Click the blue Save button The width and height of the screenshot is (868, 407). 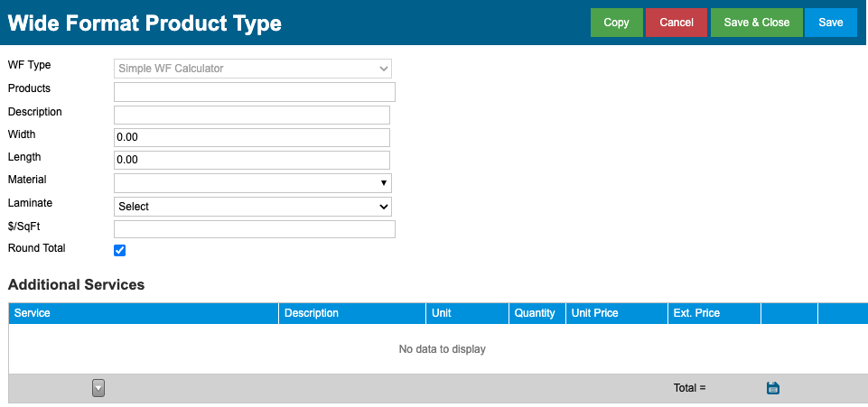point(830,23)
